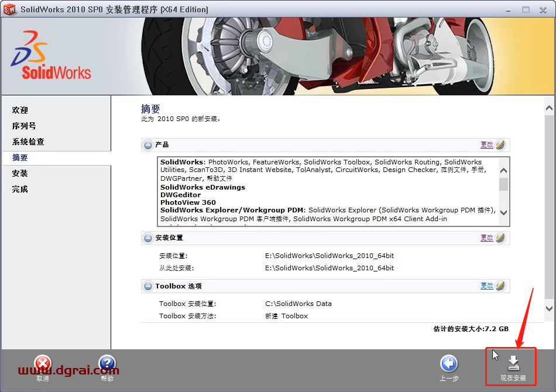Click the 安装位置 path value
The height and width of the screenshot is (392, 556).
330,256
